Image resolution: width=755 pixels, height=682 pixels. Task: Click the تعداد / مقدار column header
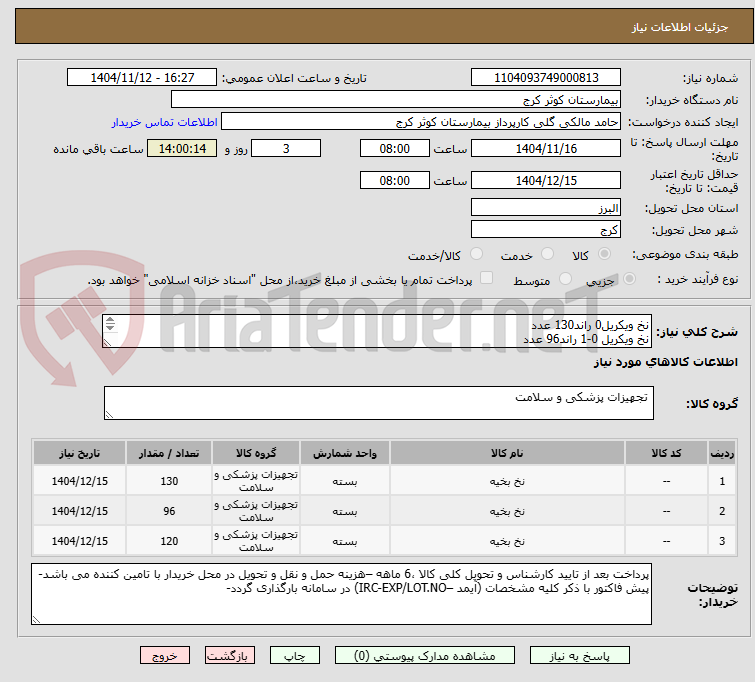click(x=169, y=453)
